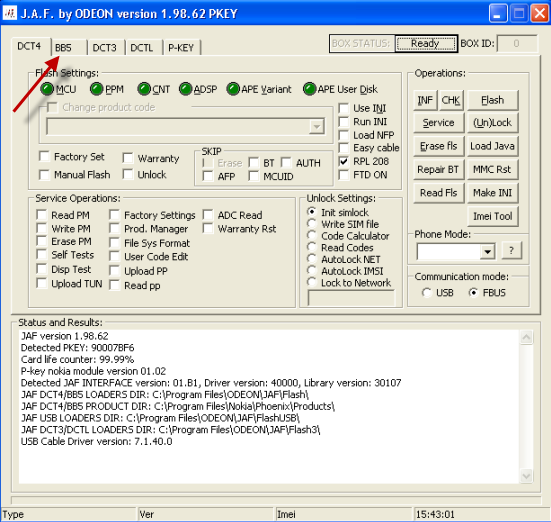The image size is (551, 522).
Task: Enable the Use INI checkbox
Action: click(x=344, y=108)
